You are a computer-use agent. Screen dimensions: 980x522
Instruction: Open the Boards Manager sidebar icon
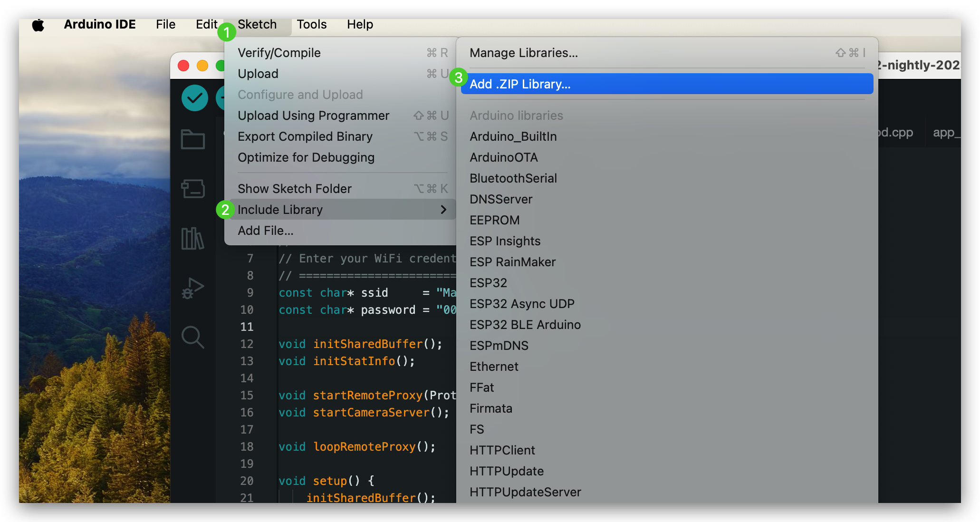point(193,189)
